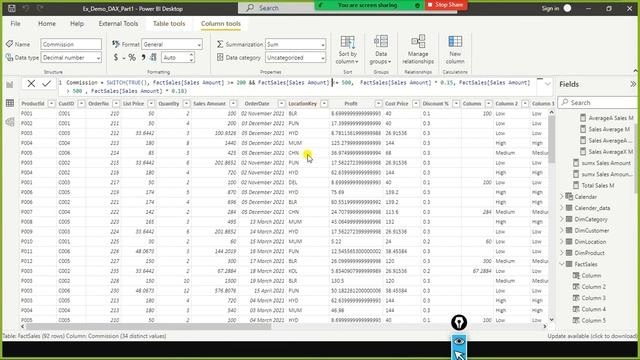The height and width of the screenshot is (360, 640).
Task: Select the Quantity column header
Action: click(x=169, y=104)
